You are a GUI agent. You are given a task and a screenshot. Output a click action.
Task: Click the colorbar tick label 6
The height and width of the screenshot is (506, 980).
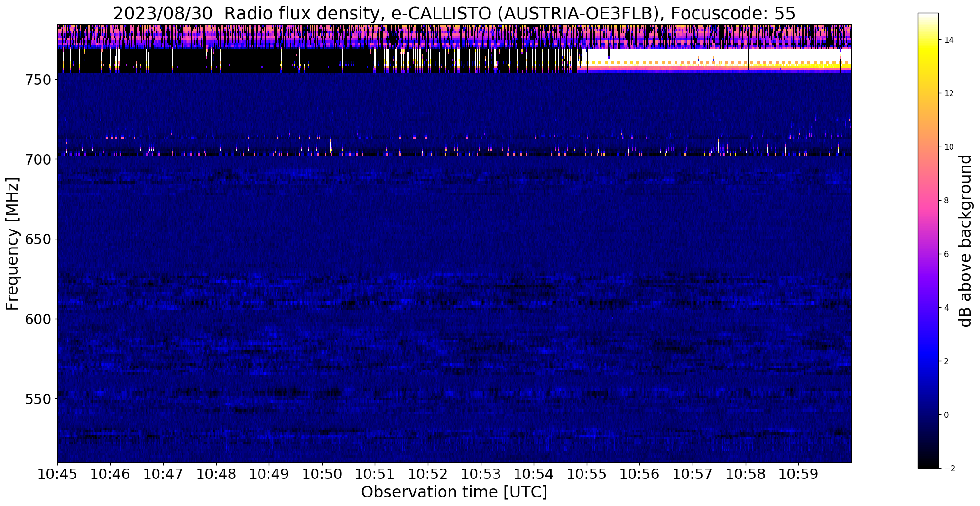point(947,254)
